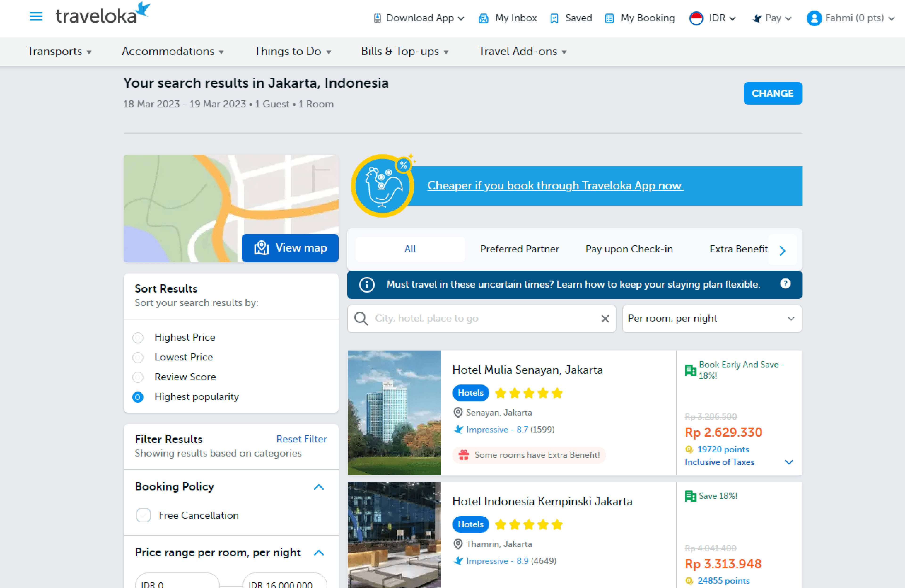Open the Pay dropdown

tap(772, 18)
